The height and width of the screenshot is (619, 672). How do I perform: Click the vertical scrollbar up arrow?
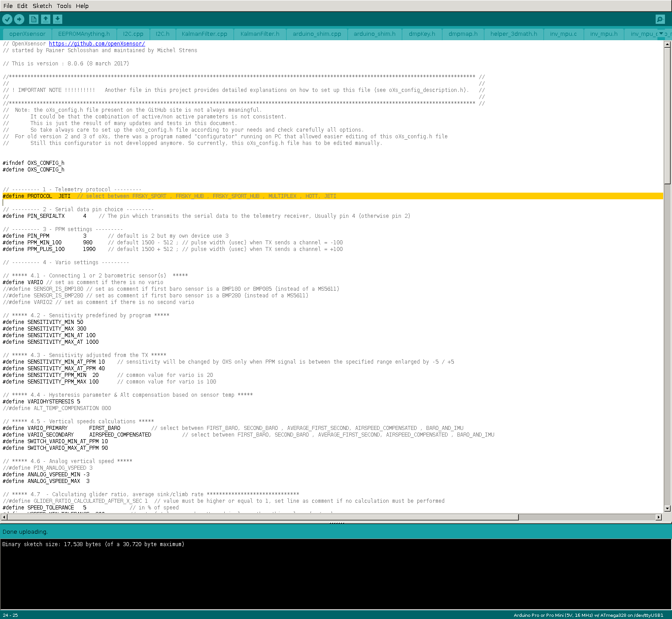click(668, 44)
